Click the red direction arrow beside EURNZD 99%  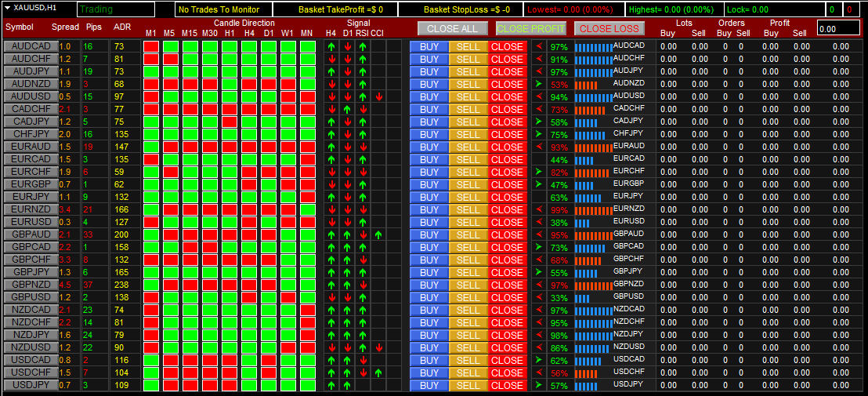pyautogui.click(x=539, y=209)
